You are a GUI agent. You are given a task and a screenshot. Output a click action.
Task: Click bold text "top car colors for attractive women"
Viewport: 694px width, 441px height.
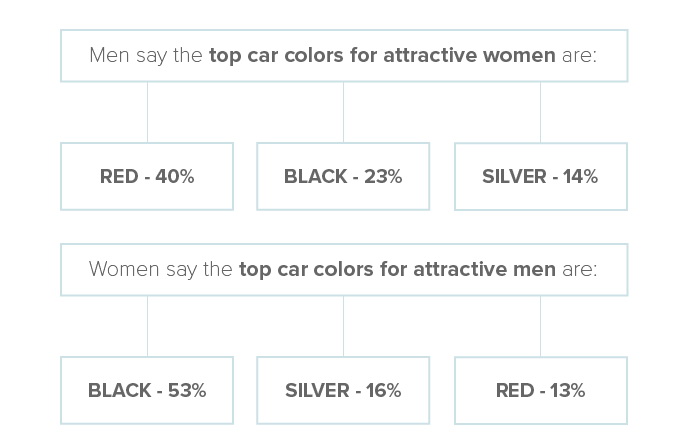click(x=382, y=55)
